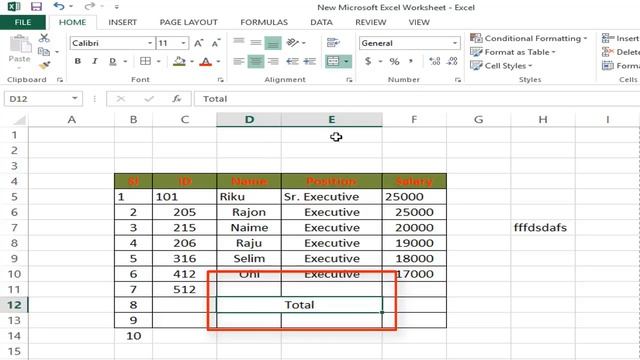Click the Orientation text rotate icon
This screenshot has height=360, width=640.
[293, 42]
